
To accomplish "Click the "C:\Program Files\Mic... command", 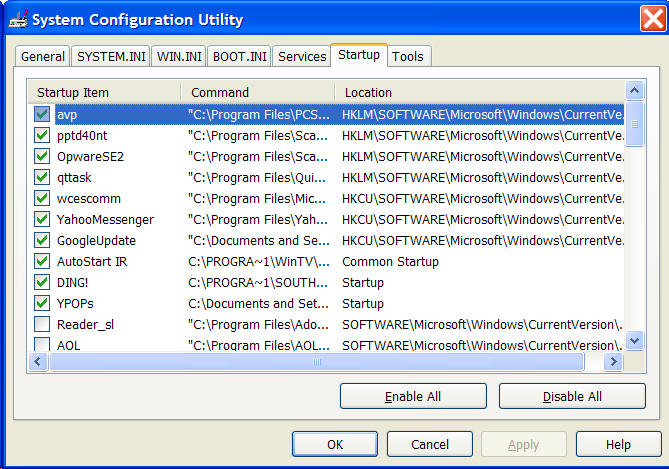I will click(x=257, y=198).
